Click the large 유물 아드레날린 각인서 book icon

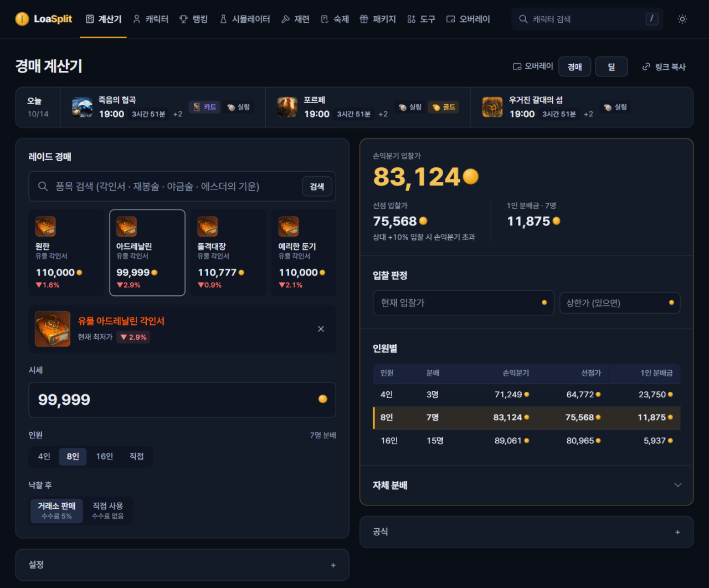[53, 329]
